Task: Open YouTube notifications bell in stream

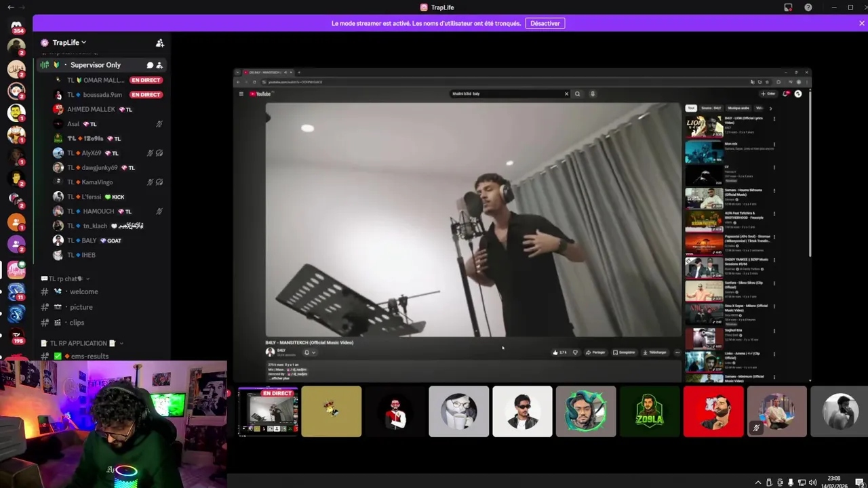Action: (786, 94)
